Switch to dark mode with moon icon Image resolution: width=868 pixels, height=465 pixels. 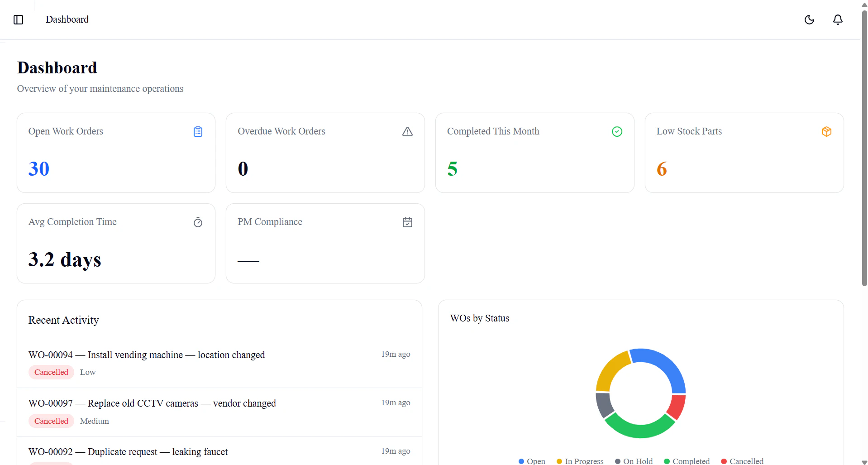pos(809,19)
